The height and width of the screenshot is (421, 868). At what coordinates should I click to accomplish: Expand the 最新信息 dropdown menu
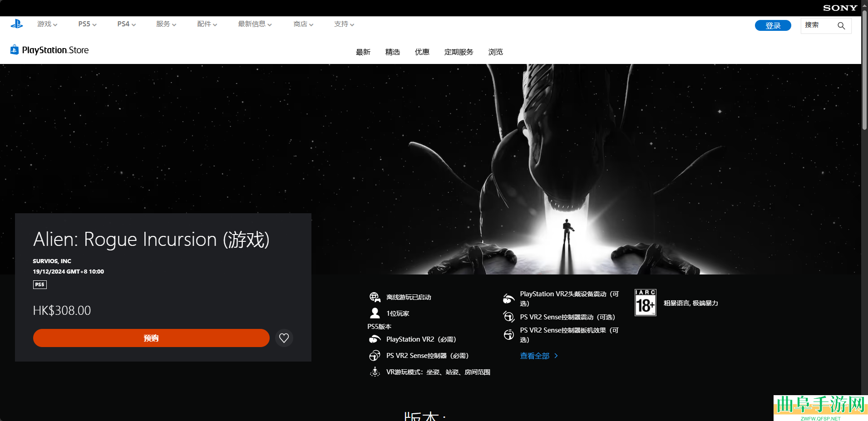coord(255,24)
